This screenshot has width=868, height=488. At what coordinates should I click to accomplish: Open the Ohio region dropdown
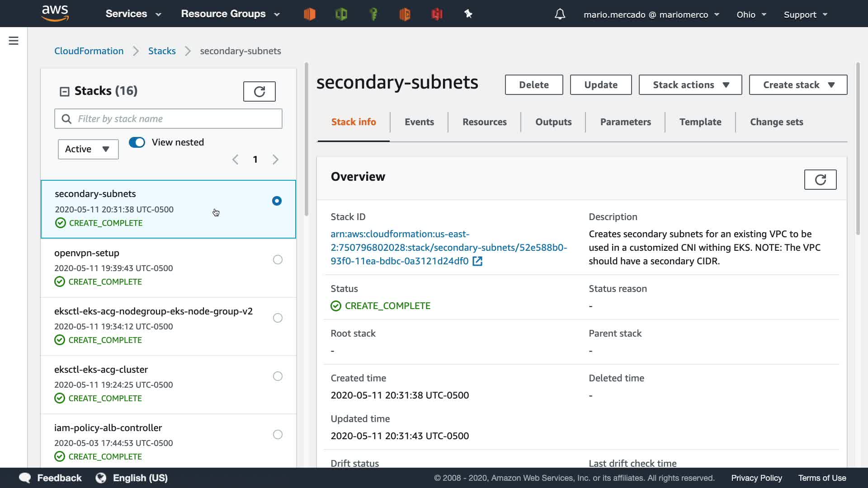tap(751, 14)
